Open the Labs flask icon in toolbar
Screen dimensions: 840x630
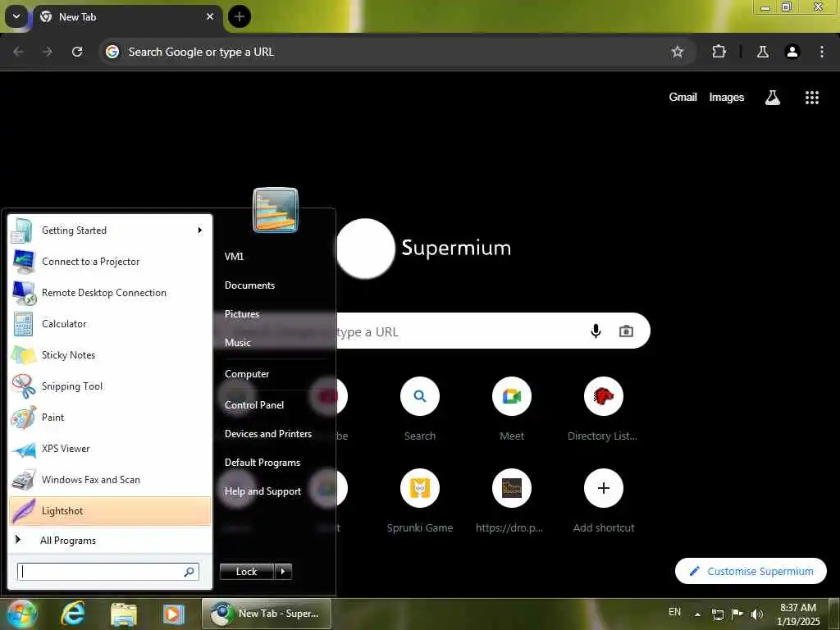tap(763, 52)
